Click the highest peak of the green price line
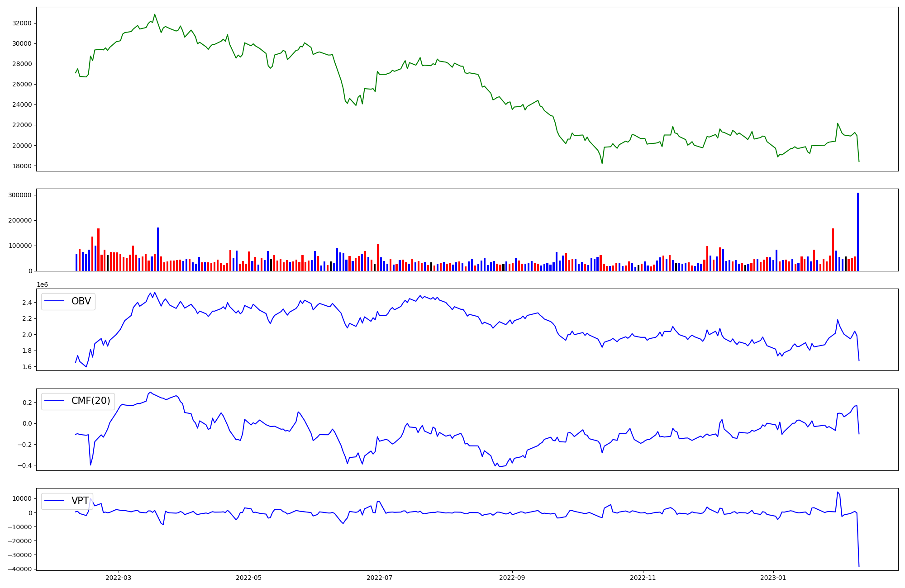905x588 pixels. [155, 14]
